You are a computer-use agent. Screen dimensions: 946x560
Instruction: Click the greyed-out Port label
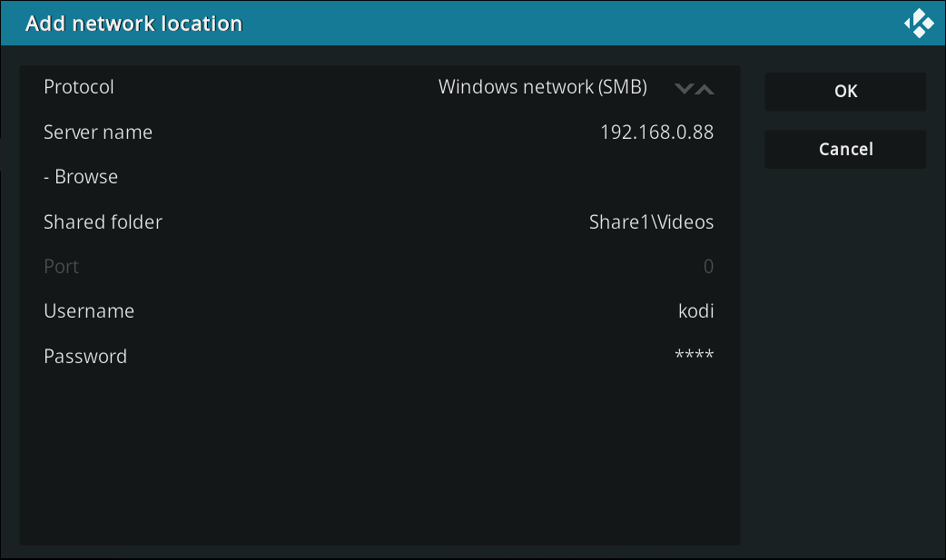pyautogui.click(x=62, y=266)
